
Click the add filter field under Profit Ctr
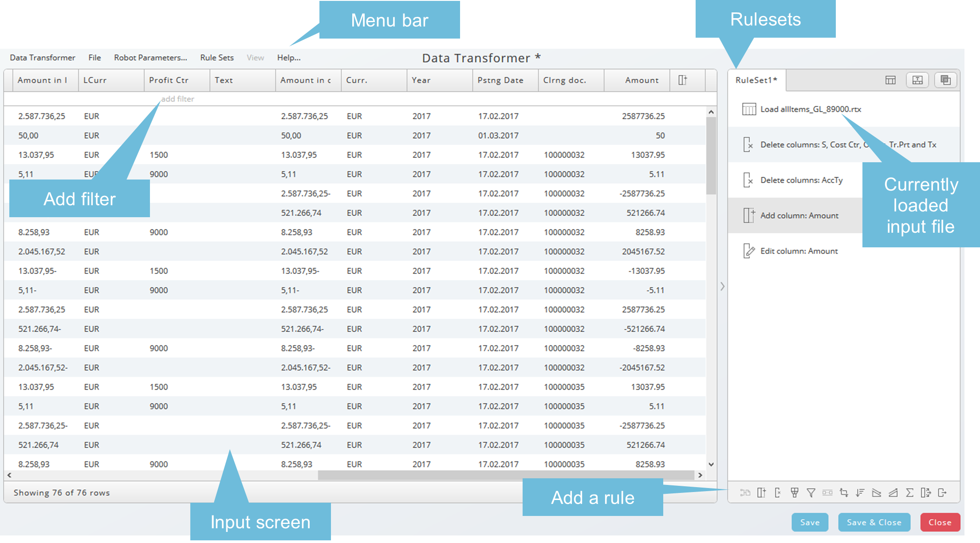[177, 99]
